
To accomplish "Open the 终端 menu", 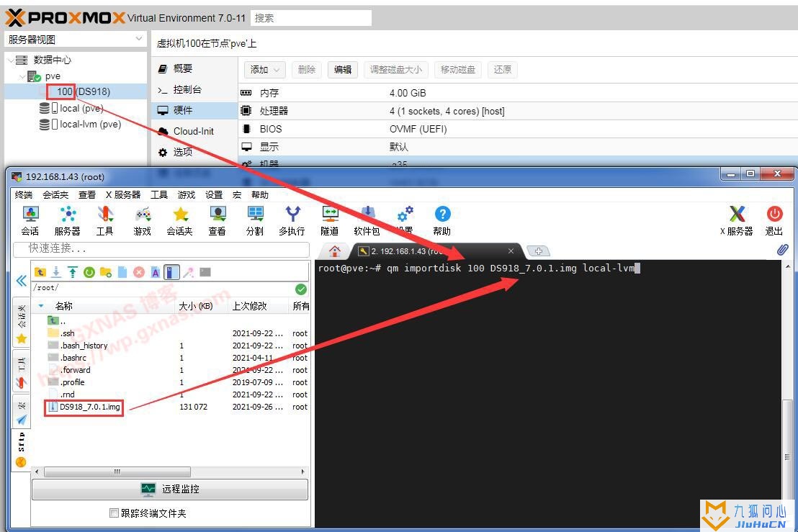I will 24,195.
